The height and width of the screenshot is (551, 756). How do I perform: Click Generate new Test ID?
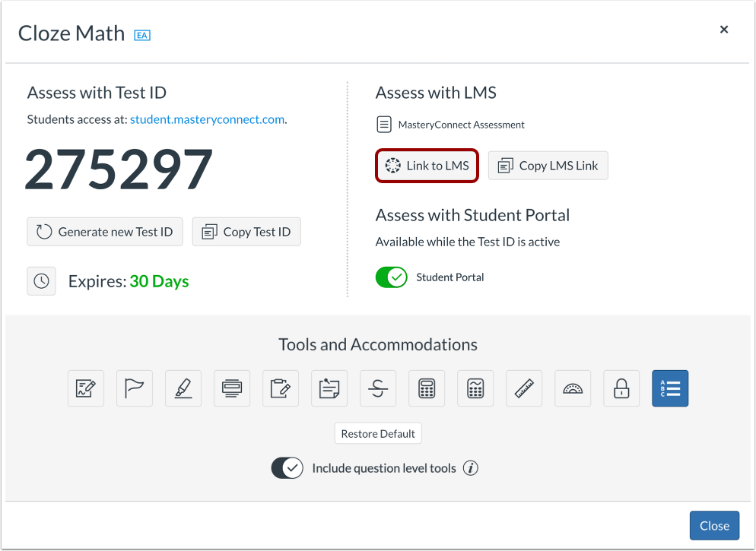click(x=104, y=232)
